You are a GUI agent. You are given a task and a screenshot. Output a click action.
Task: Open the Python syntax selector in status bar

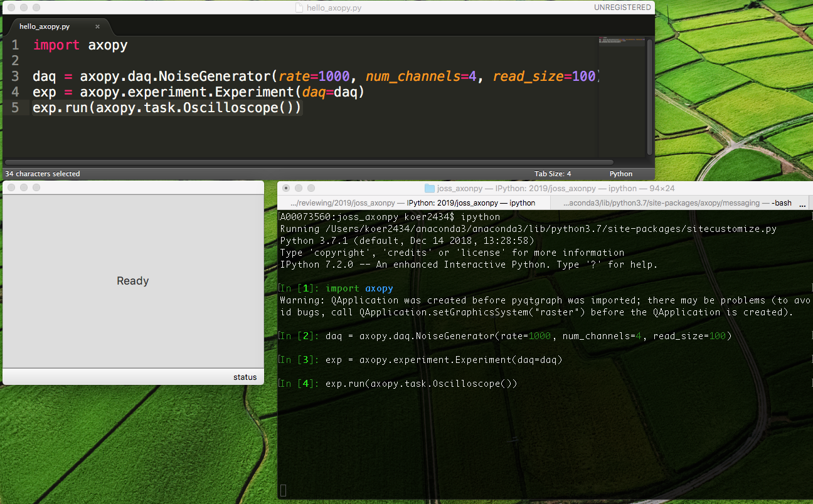pyautogui.click(x=620, y=174)
